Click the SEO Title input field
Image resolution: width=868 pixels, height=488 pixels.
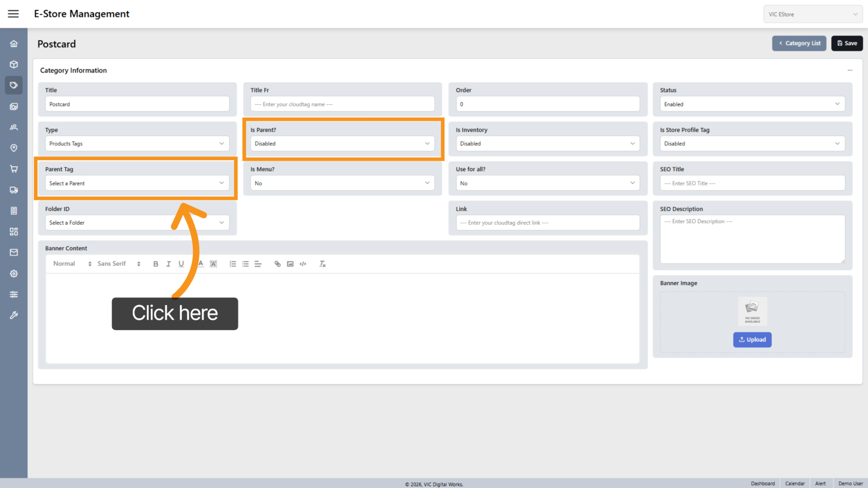[x=752, y=183]
